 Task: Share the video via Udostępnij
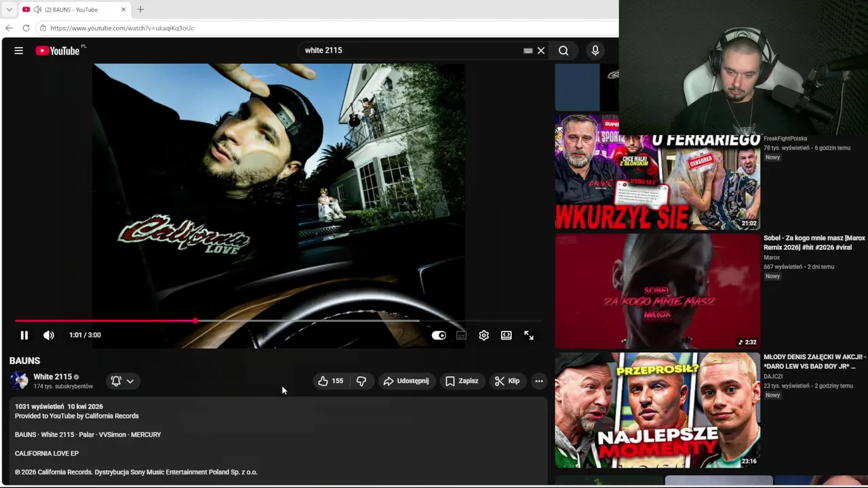point(406,381)
